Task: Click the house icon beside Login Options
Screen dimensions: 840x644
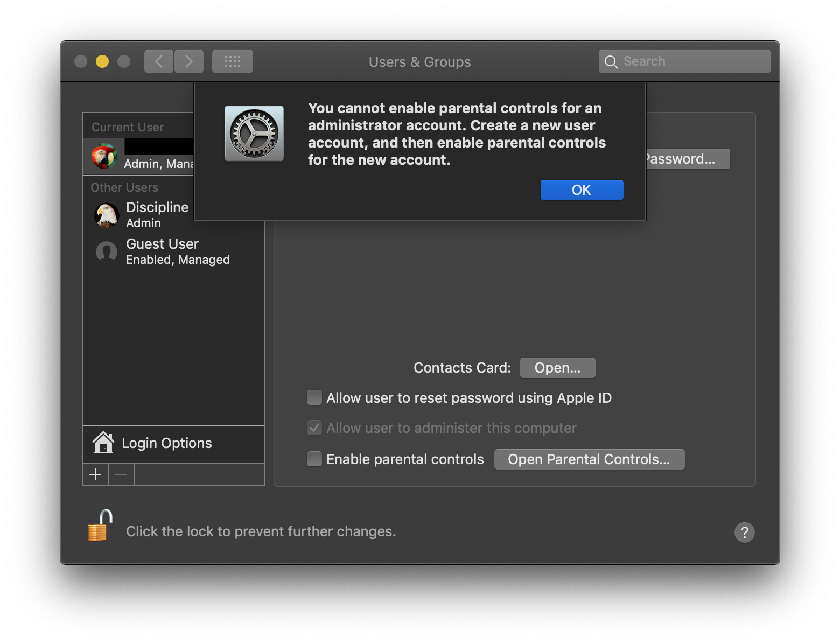Action: (x=103, y=443)
